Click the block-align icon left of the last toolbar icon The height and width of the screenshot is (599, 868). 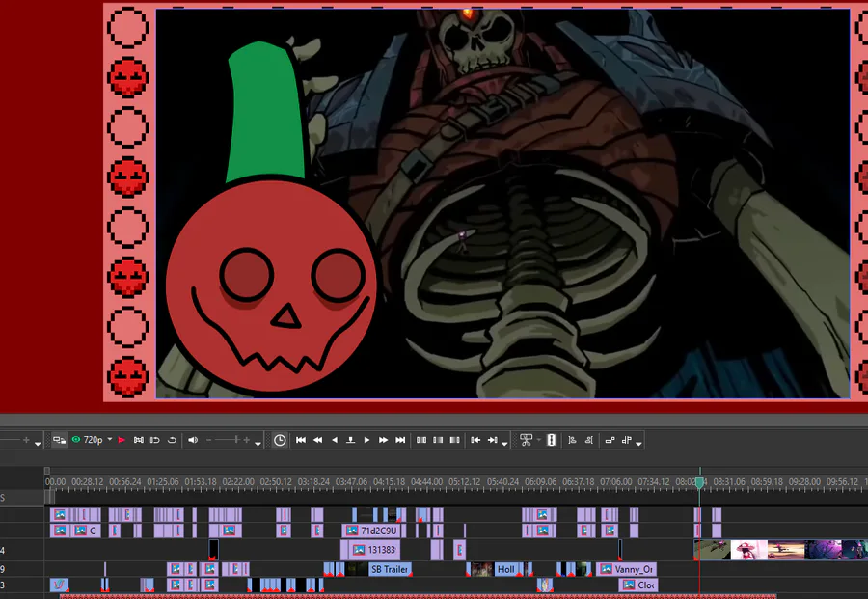coord(610,440)
